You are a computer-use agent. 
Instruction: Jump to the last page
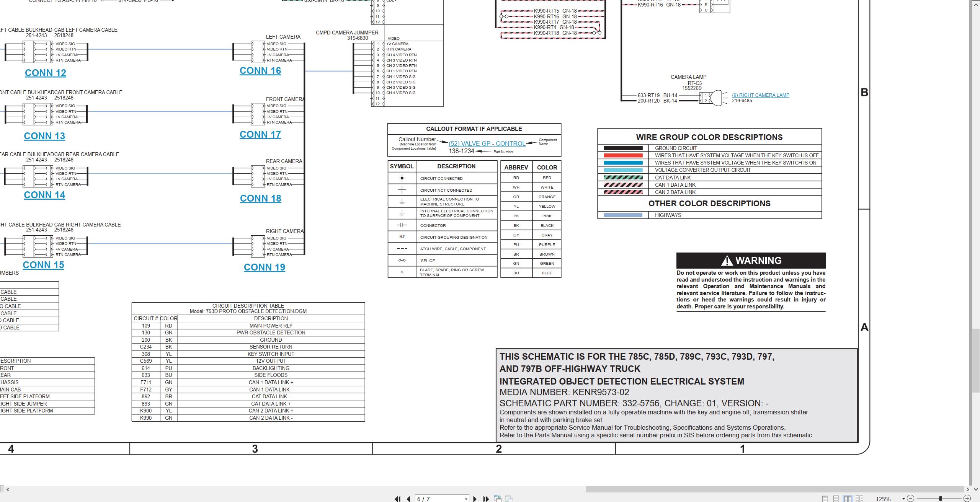coord(486,499)
